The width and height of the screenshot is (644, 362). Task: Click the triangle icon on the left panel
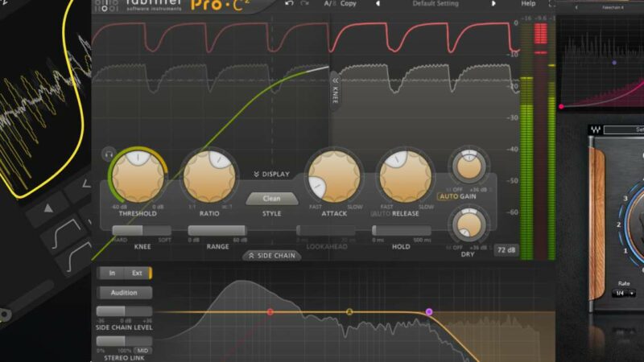48,208
